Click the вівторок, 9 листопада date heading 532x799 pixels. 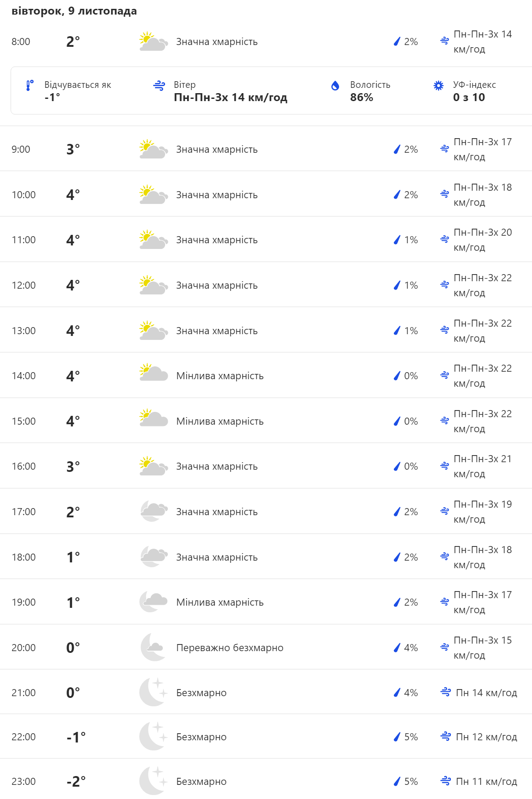click(74, 11)
